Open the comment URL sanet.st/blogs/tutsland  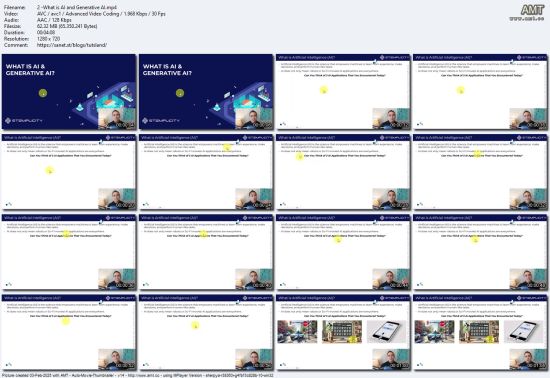(x=72, y=45)
